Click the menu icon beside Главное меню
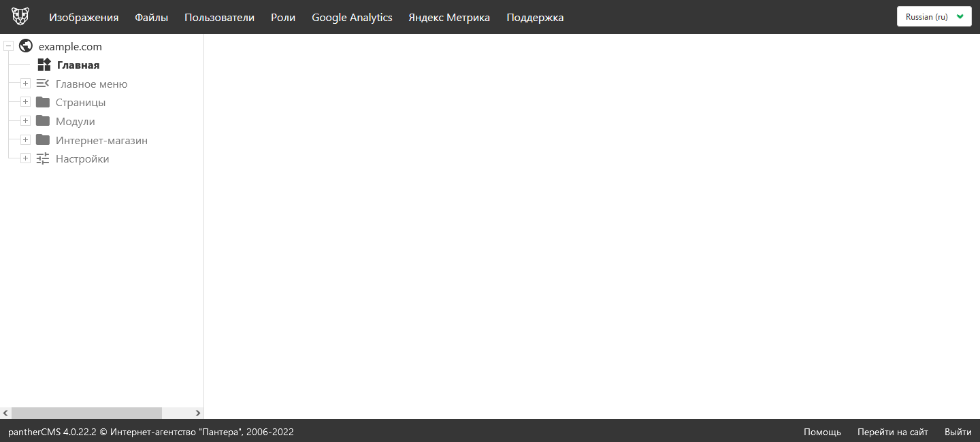This screenshot has height=442, width=980. click(43, 84)
